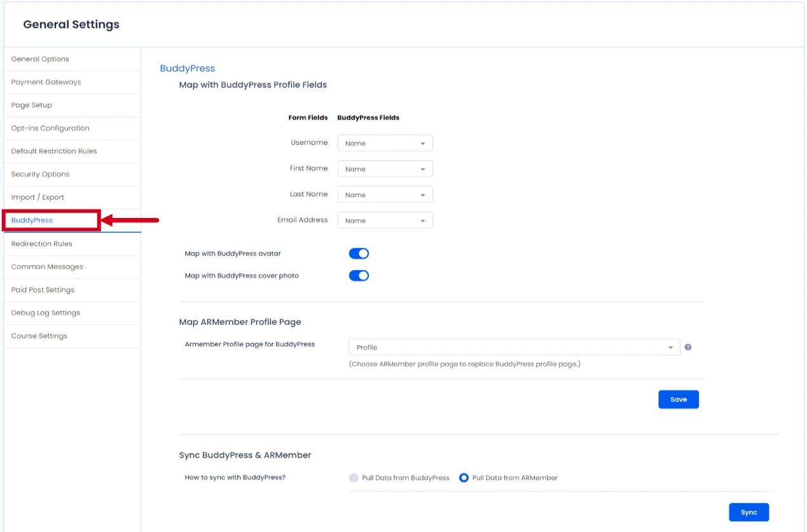Click 'Armember Profile page for BuddyPress' label
This screenshot has height=532, width=807.
(250, 344)
